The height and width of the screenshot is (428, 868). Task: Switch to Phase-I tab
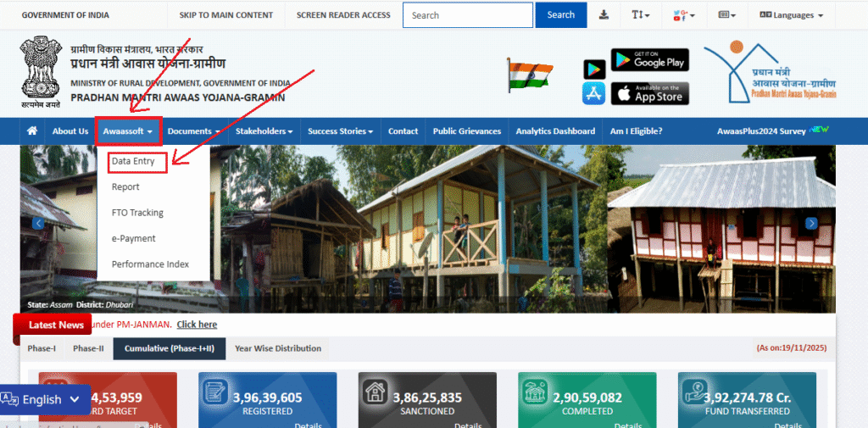coord(42,349)
